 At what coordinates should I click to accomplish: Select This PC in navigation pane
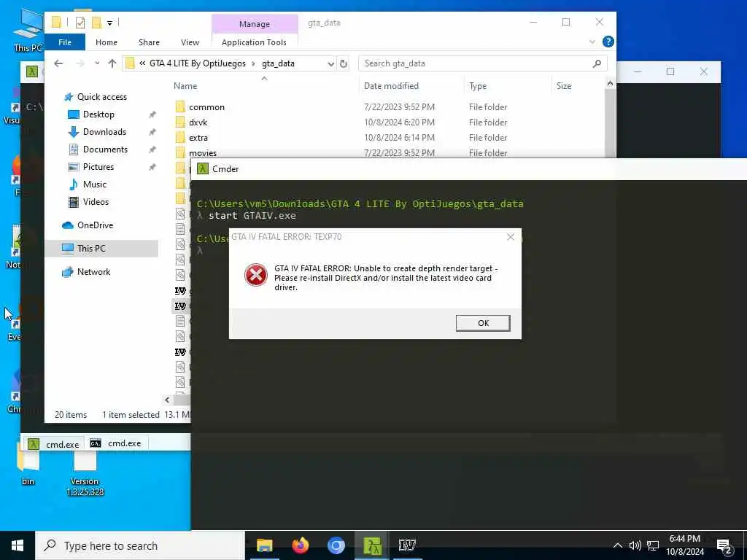click(x=91, y=249)
